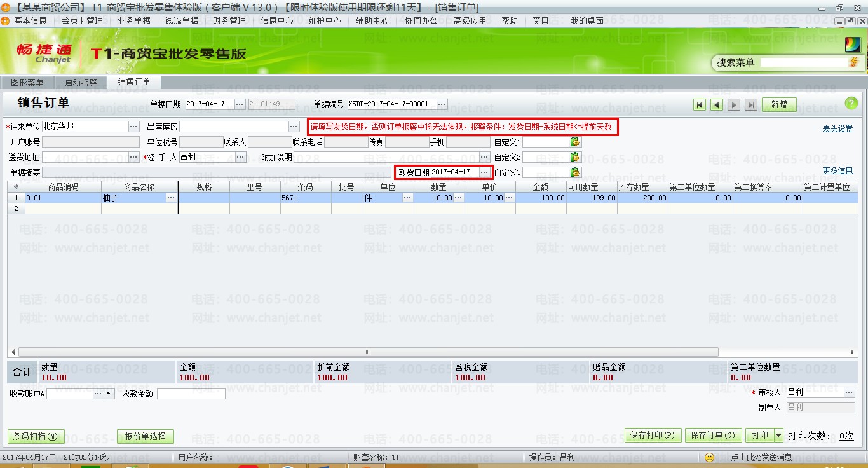The width and height of the screenshot is (868, 468).
Task: Click the horizontal scrollbar under the grid
Action: pos(367,352)
